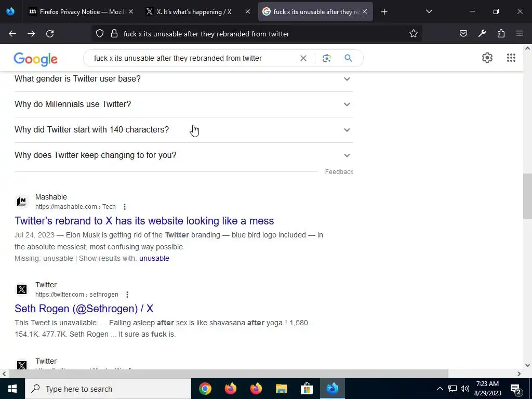Close the Firefox Privacy Notice tab
The width and height of the screenshot is (532, 399).
pyautogui.click(x=131, y=12)
